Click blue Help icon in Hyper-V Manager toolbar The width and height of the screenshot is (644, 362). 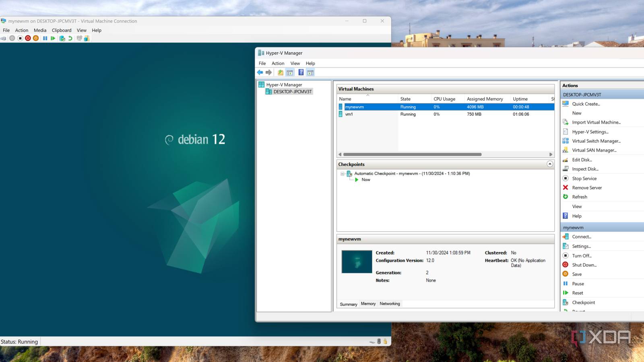pyautogui.click(x=301, y=72)
